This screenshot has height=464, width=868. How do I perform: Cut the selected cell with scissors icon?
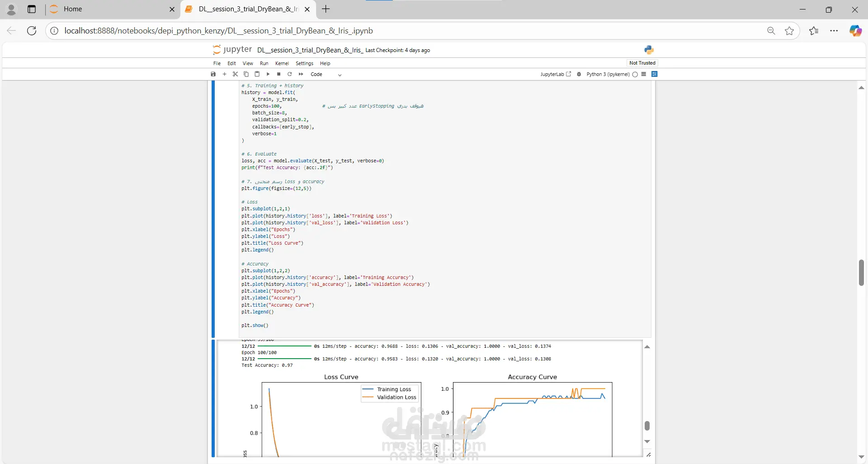(235, 74)
